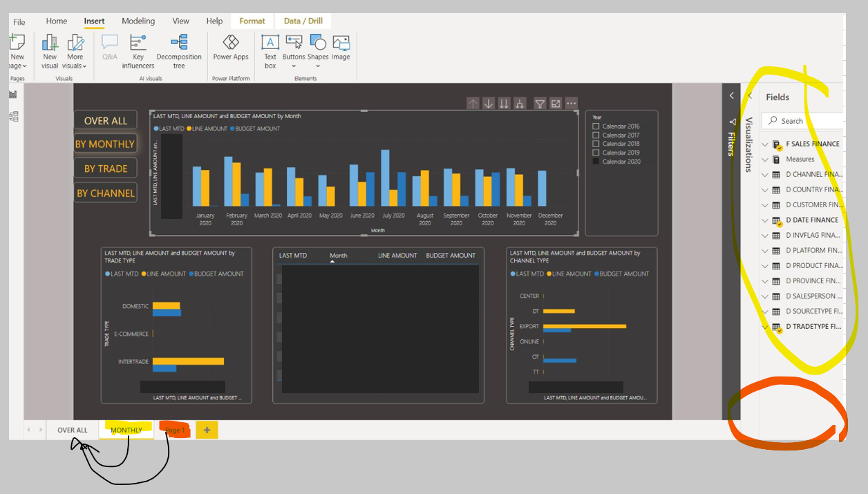Click the BY TRADE navigation button
The width and height of the screenshot is (868, 494).
pyautogui.click(x=106, y=169)
